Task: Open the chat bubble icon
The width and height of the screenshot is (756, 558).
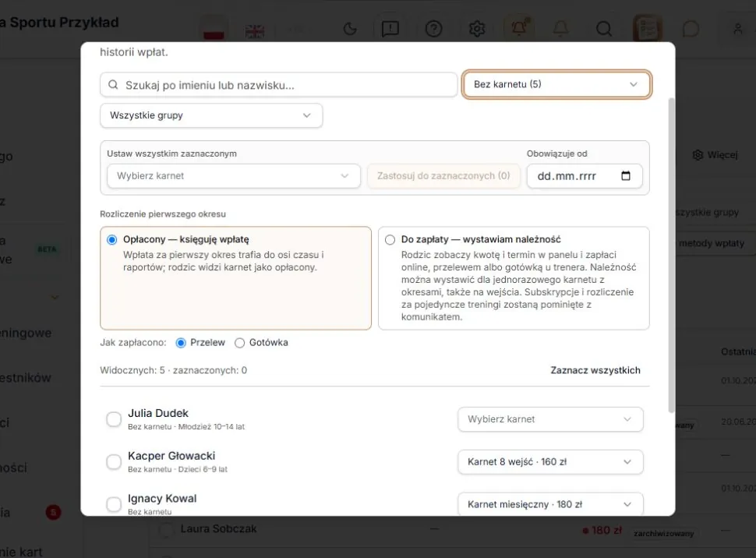Action: click(x=691, y=29)
